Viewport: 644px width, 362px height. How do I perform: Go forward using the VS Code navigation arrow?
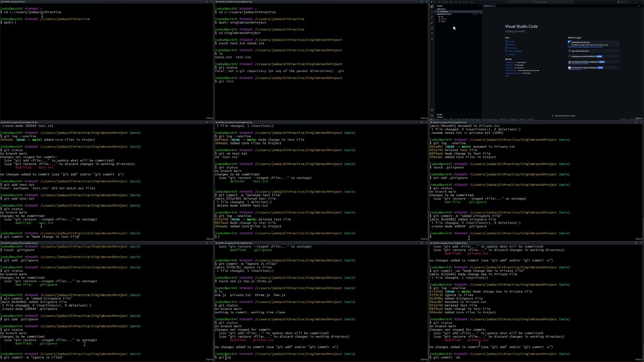click(x=504, y=2)
